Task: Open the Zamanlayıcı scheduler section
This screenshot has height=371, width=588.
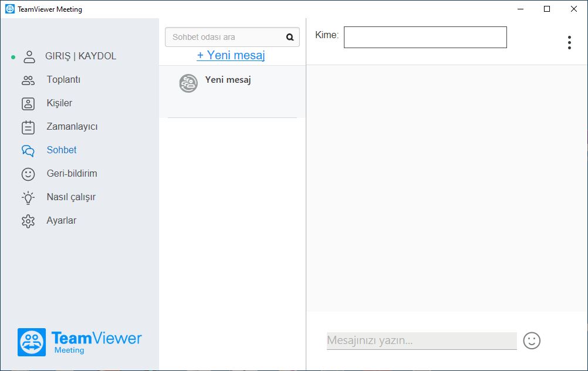Action: click(x=72, y=126)
